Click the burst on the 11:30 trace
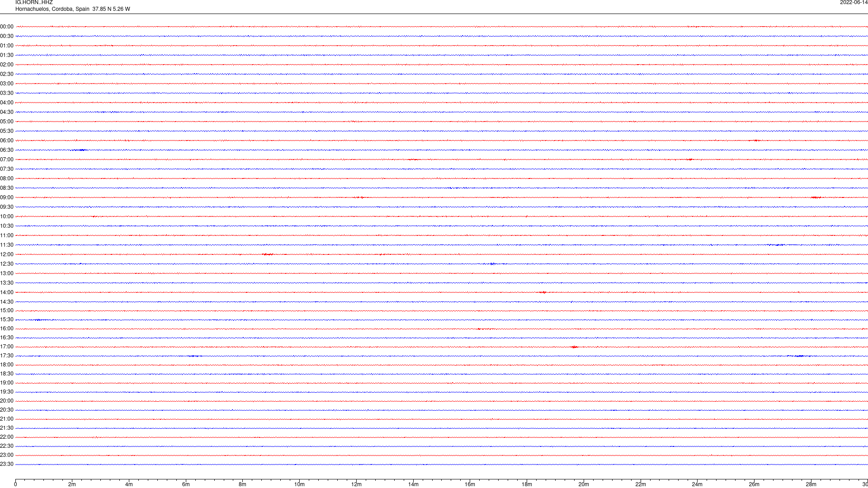 tap(777, 245)
